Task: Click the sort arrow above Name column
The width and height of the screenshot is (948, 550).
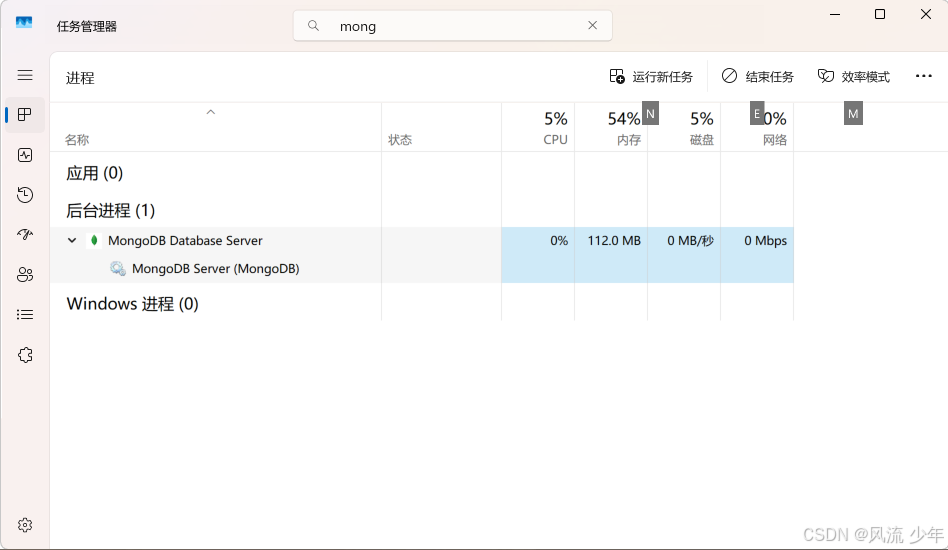Action: [x=210, y=112]
